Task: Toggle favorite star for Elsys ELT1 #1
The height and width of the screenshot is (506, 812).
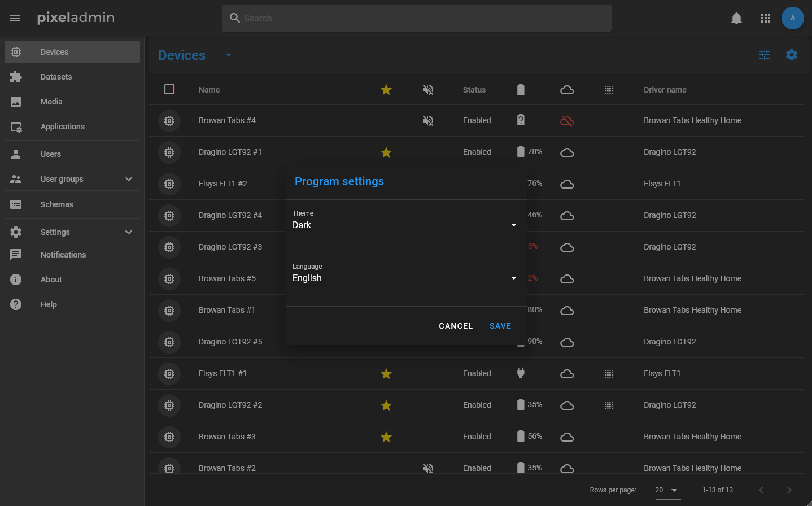Action: coord(386,374)
